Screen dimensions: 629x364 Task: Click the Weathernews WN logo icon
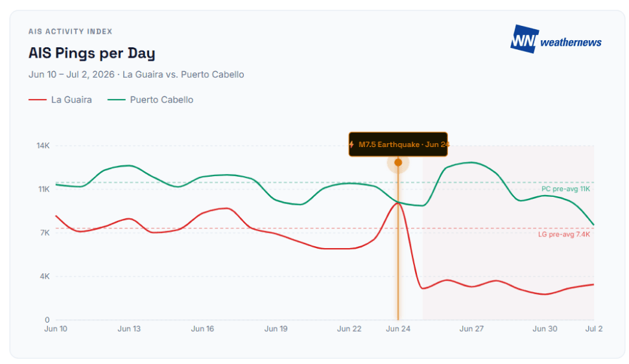point(524,39)
